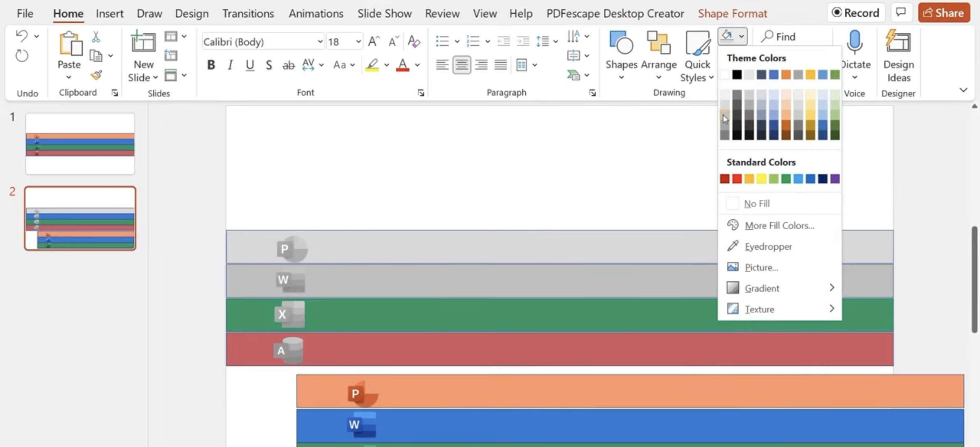This screenshot has height=447, width=980.
Task: Toggle text Shadow formatting
Action: tap(269, 65)
